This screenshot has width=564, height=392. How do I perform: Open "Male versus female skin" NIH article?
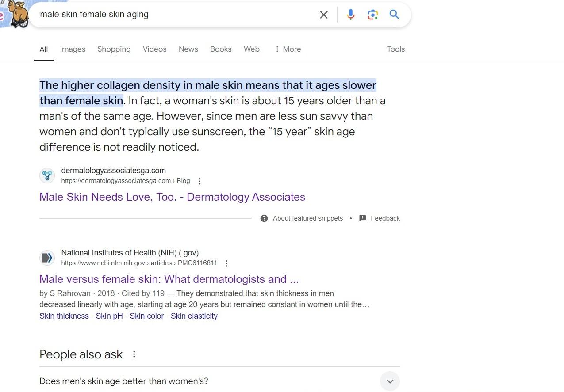point(169,279)
